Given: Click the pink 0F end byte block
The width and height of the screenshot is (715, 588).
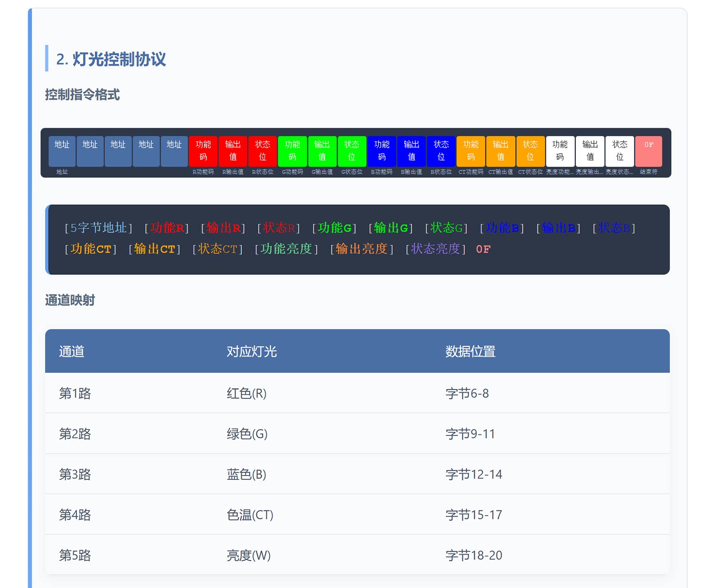Looking at the screenshot, I should [x=649, y=151].
